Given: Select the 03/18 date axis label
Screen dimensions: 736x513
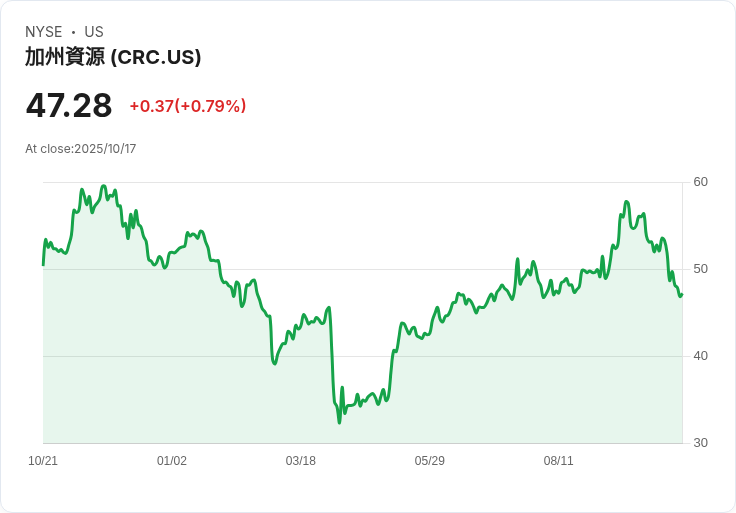Looking at the screenshot, I should [x=300, y=461].
